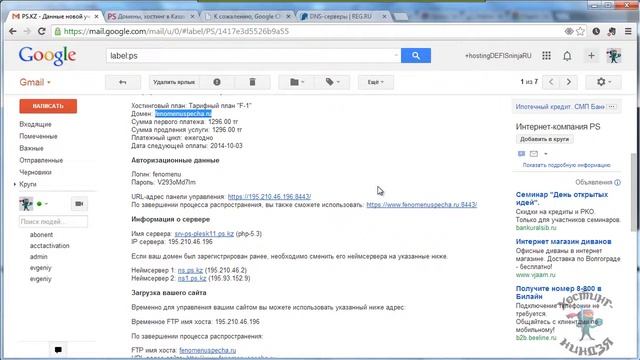Click the envelope icon under Интернет-компания PS
Viewport: 640px width, 360px height.
[534, 154]
